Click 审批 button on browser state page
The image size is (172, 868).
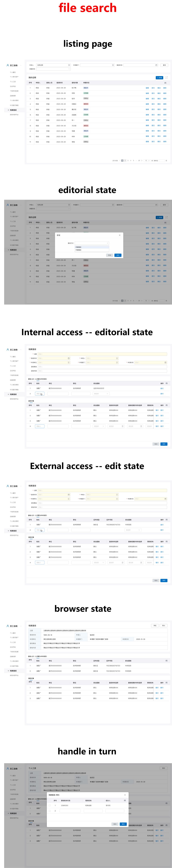pos(155,625)
